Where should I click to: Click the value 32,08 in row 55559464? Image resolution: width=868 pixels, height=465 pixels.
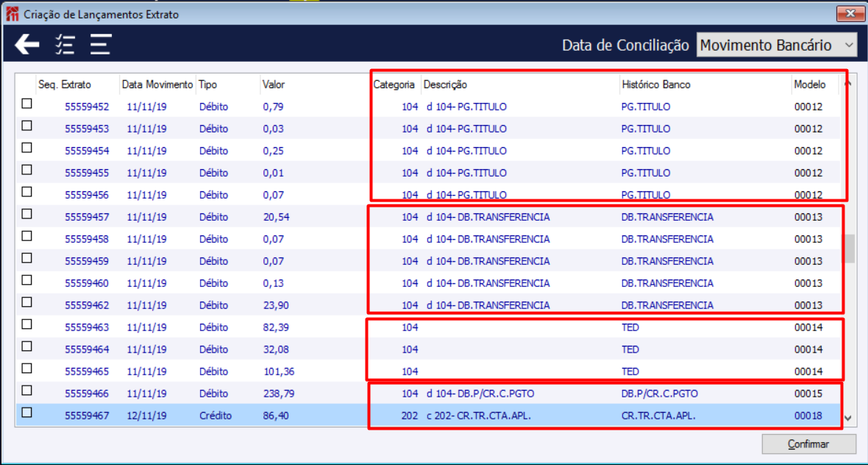277,349
